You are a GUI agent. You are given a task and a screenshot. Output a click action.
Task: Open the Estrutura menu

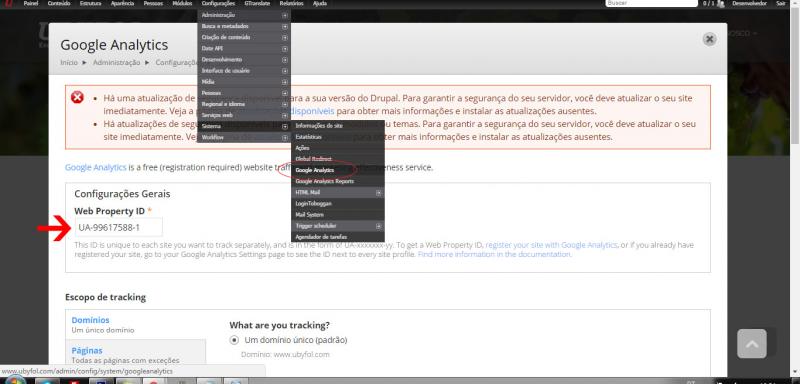90,4
